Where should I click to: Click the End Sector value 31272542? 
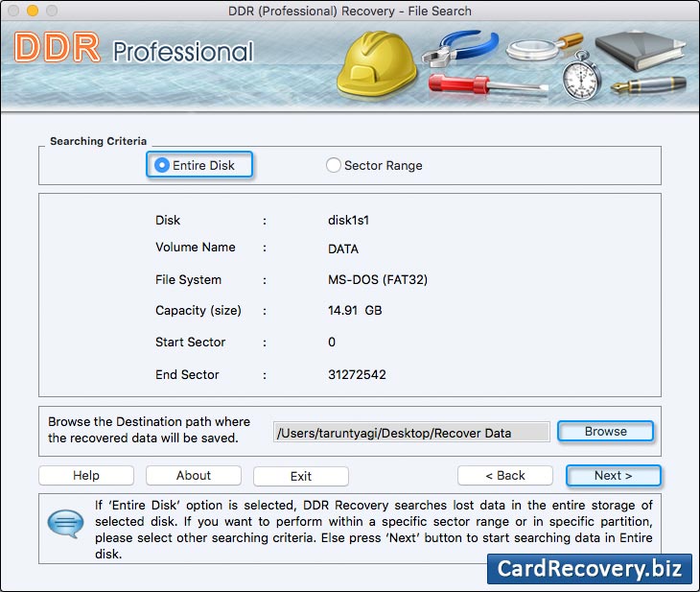coord(357,374)
